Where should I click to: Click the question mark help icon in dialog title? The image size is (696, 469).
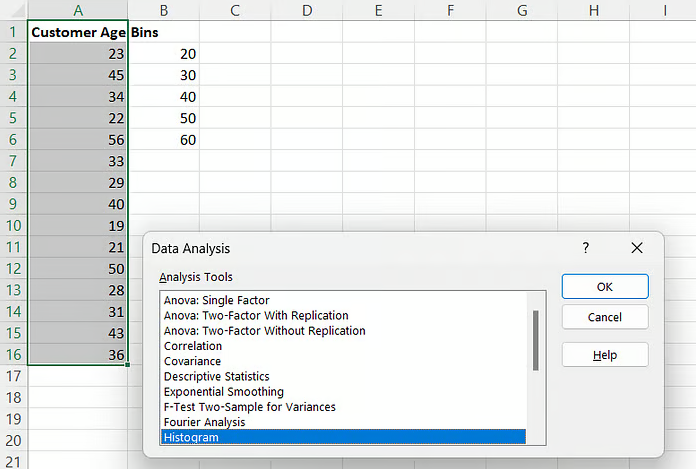(x=586, y=247)
